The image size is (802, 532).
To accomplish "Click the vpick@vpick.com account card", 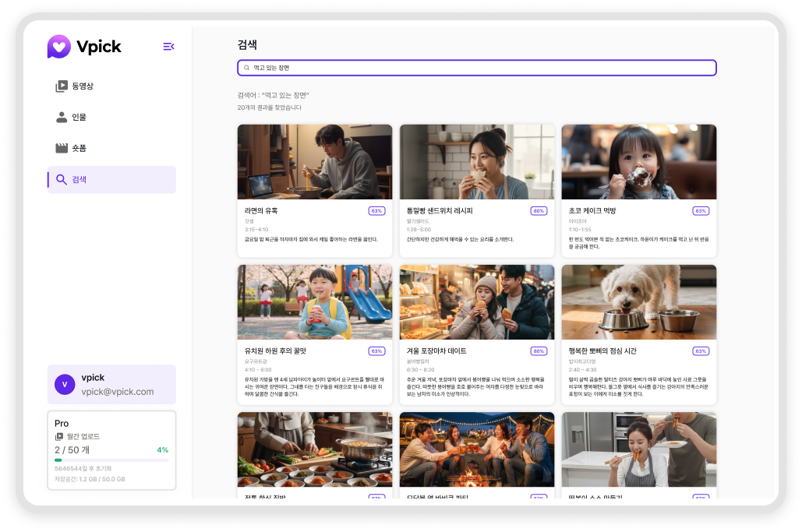I will click(x=111, y=384).
